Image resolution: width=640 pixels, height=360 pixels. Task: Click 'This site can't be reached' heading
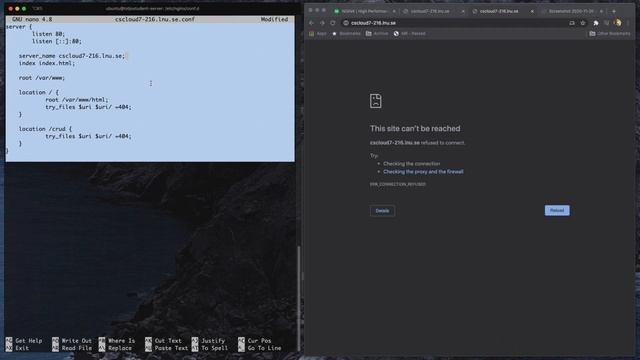tap(415, 129)
